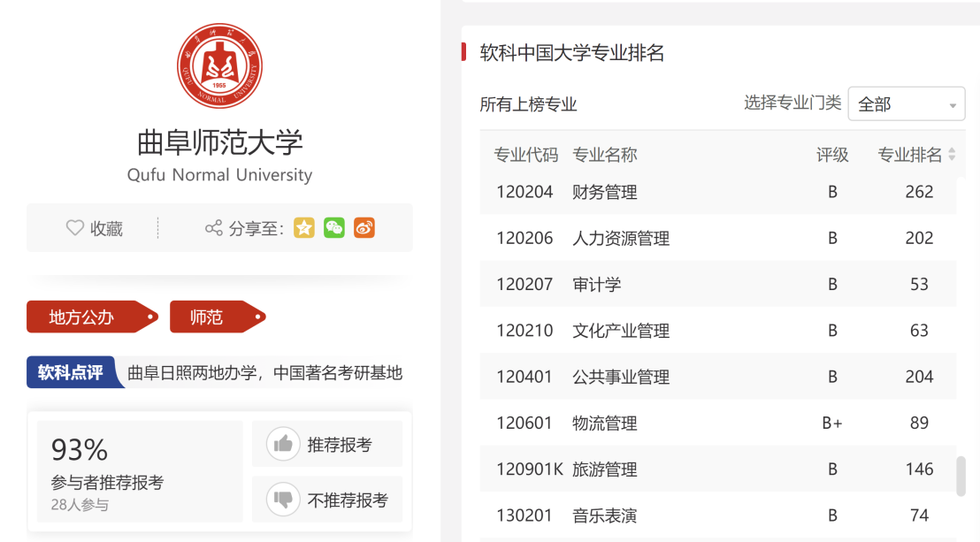
Task: Click the 不推荐报考 button
Action: click(x=327, y=500)
